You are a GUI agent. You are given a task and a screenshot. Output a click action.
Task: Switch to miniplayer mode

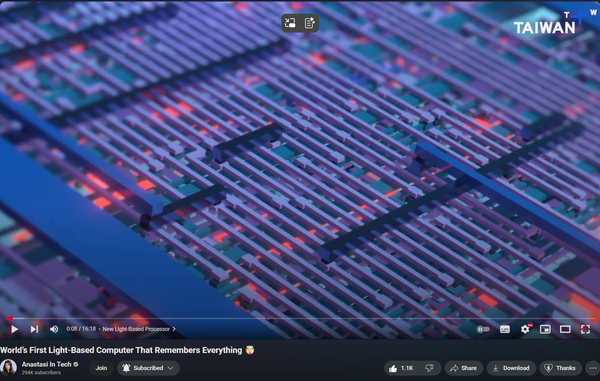tap(545, 329)
